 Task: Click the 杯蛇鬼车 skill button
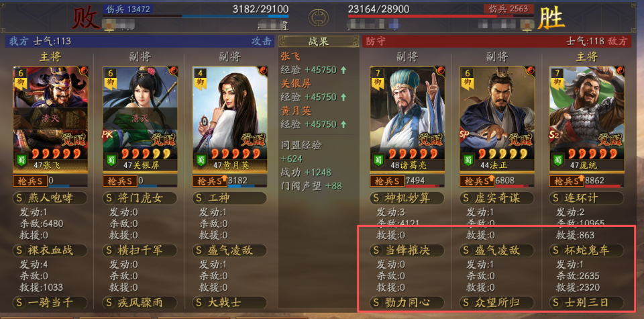[x=587, y=250]
